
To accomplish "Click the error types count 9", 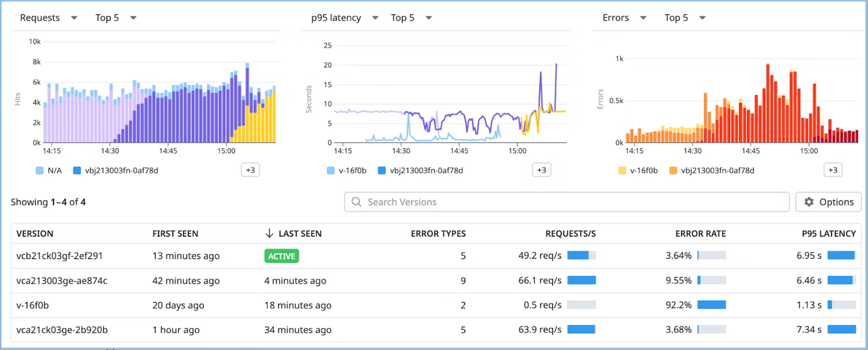I will pyautogui.click(x=463, y=281).
